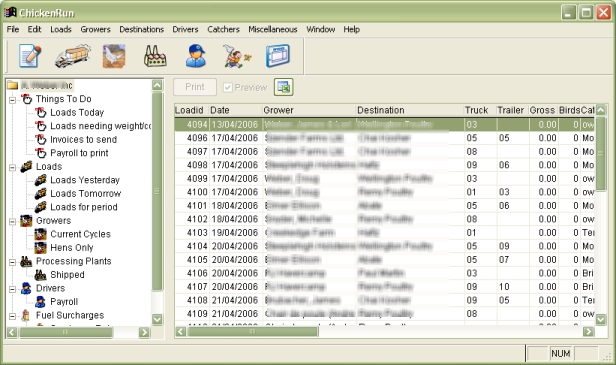
Task: Click the icon beside Invoices to send
Action: point(40,139)
